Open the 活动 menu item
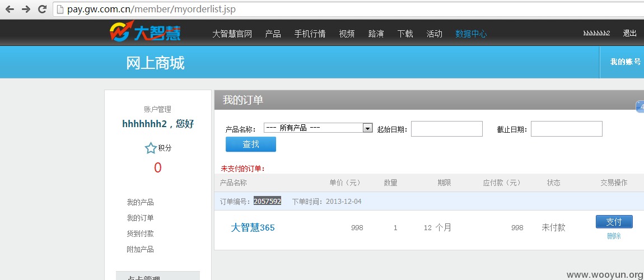 click(x=434, y=34)
